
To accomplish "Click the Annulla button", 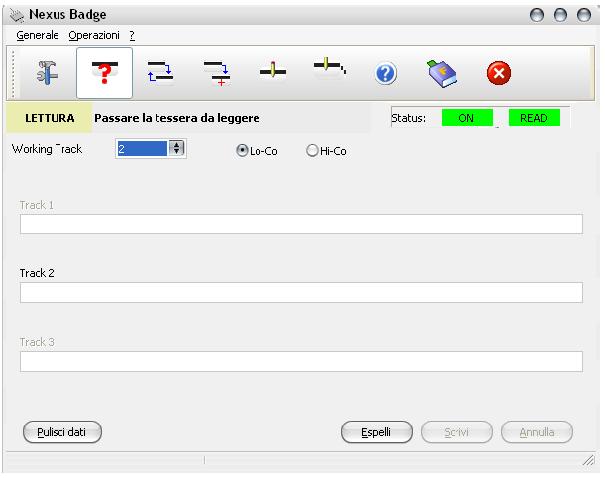I will pyautogui.click(x=537, y=432).
